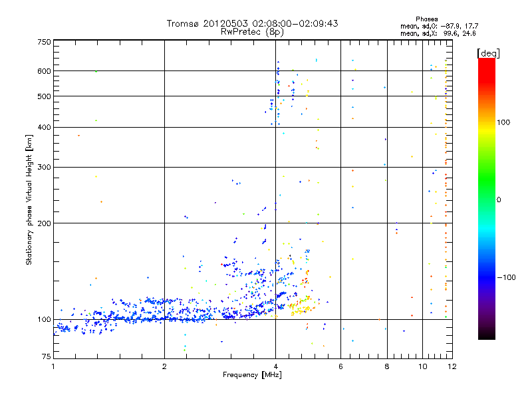Click the '[deg]' colorbar unit label

(488, 53)
